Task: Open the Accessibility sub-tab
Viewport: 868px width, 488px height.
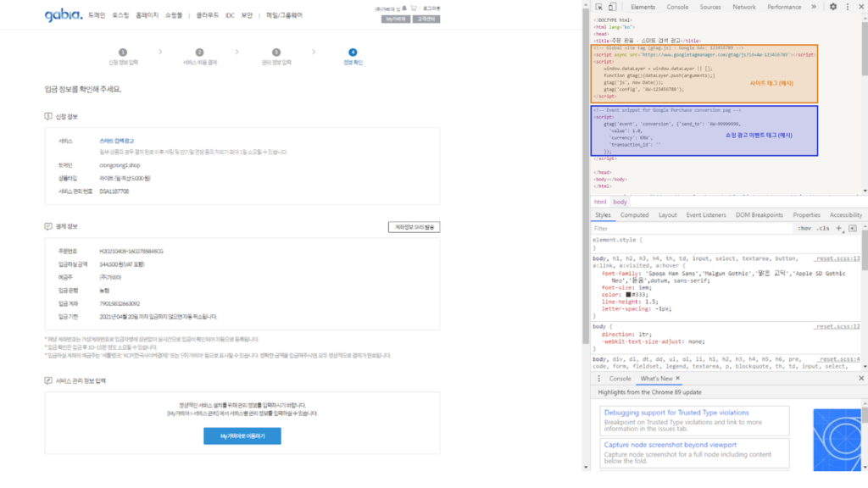Action: 846,215
